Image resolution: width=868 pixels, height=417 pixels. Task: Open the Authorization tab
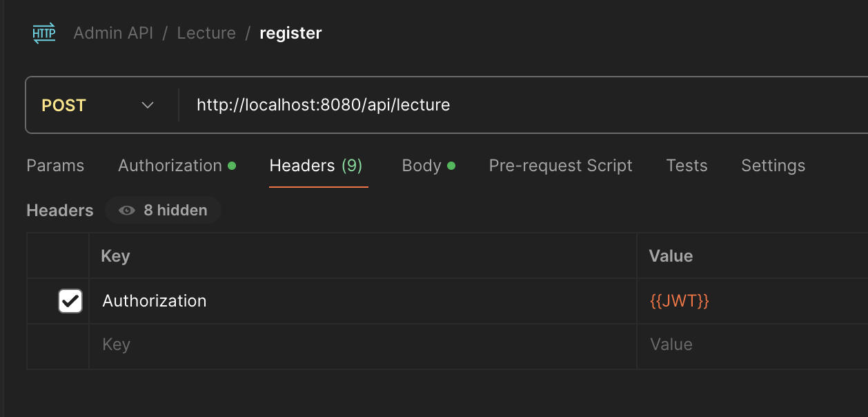[170, 166]
